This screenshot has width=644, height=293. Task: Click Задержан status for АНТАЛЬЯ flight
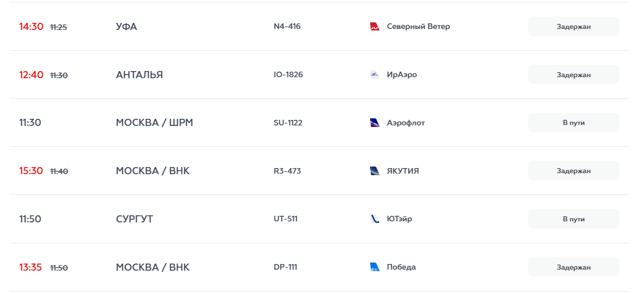tap(573, 75)
